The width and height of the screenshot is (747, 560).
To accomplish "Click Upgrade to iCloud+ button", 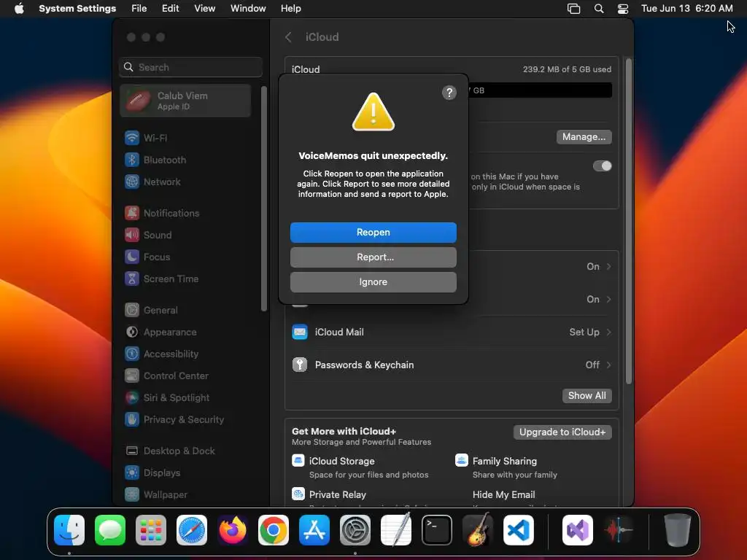I will (562, 432).
